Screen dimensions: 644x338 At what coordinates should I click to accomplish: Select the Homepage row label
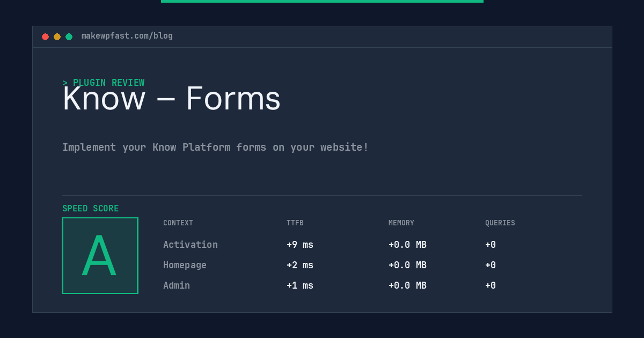coord(185,265)
